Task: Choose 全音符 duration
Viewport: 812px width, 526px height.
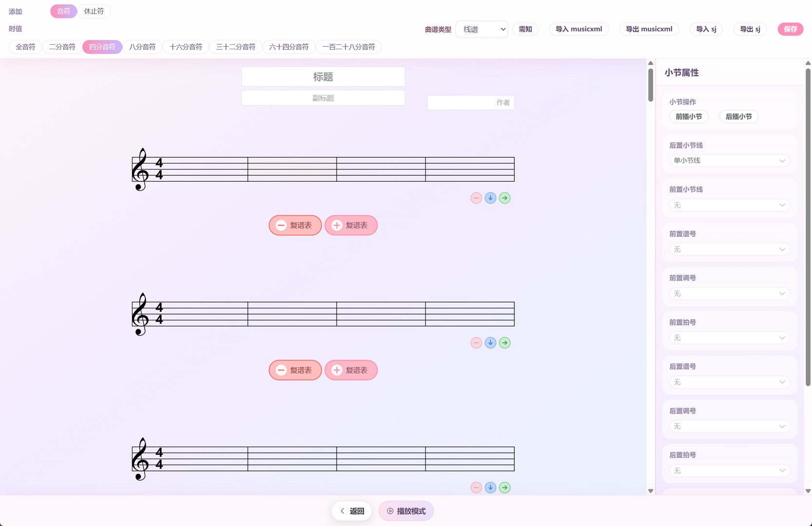Action: (25, 47)
